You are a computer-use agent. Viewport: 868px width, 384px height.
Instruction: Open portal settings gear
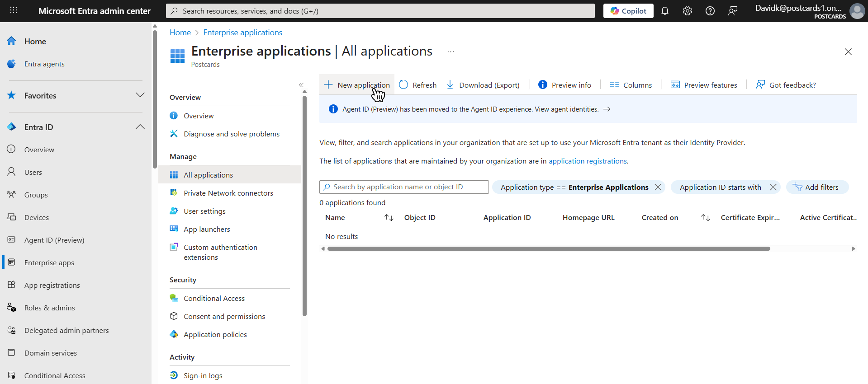coord(688,11)
